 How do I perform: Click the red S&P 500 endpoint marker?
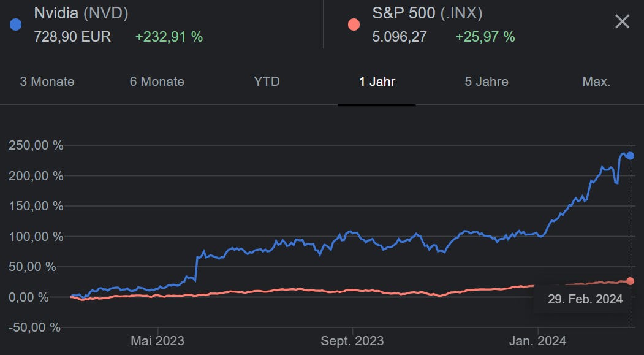click(631, 281)
